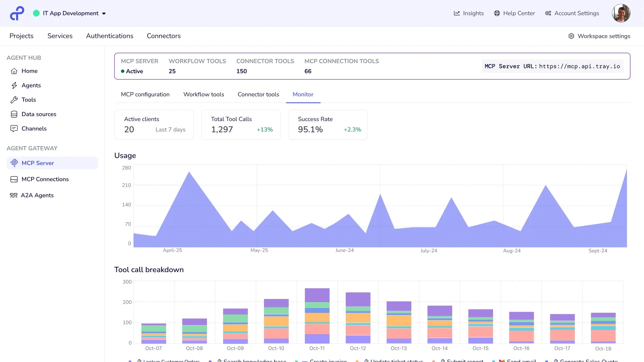644x362 pixels.
Task: Click the green workspace status dot
Action: click(36, 13)
